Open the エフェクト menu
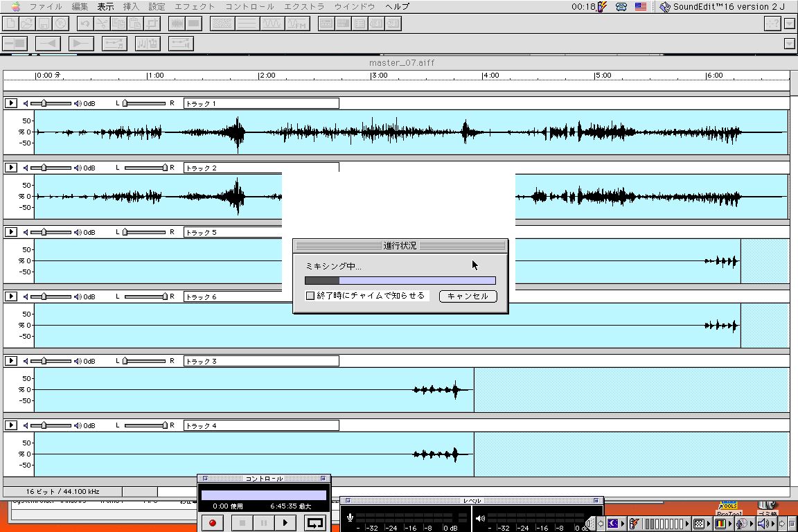The image size is (798, 532). [x=195, y=7]
